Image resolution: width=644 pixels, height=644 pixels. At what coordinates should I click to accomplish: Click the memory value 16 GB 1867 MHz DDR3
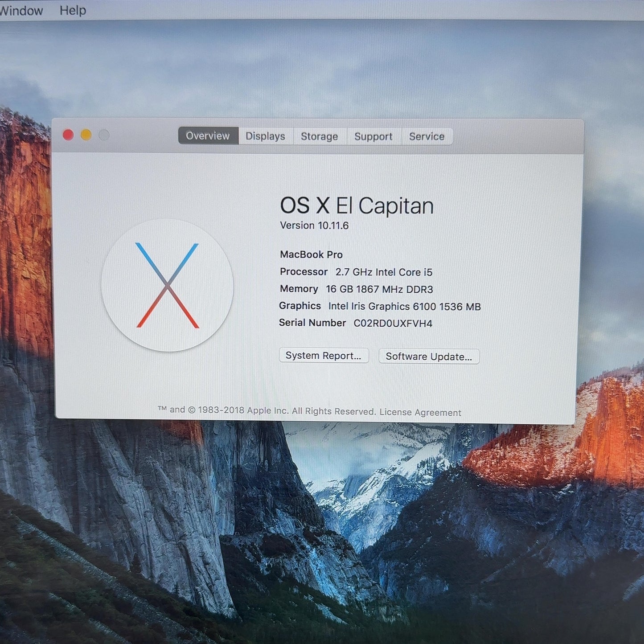(379, 289)
